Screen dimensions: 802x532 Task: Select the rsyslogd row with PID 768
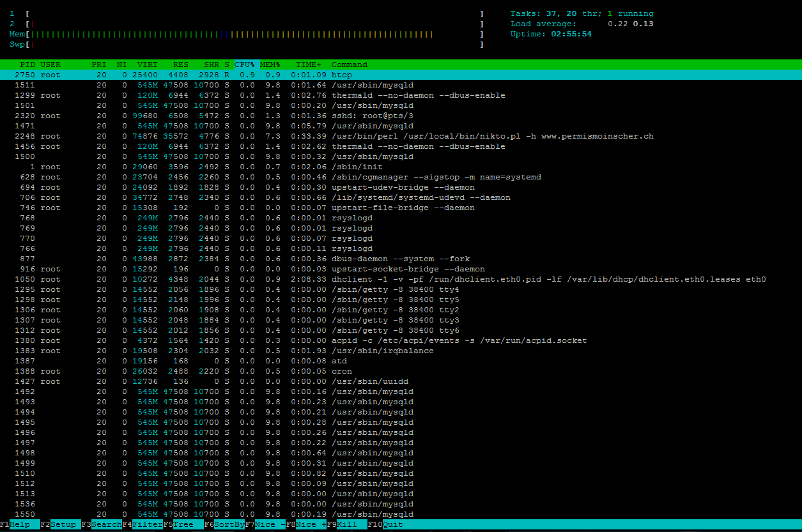401,218
